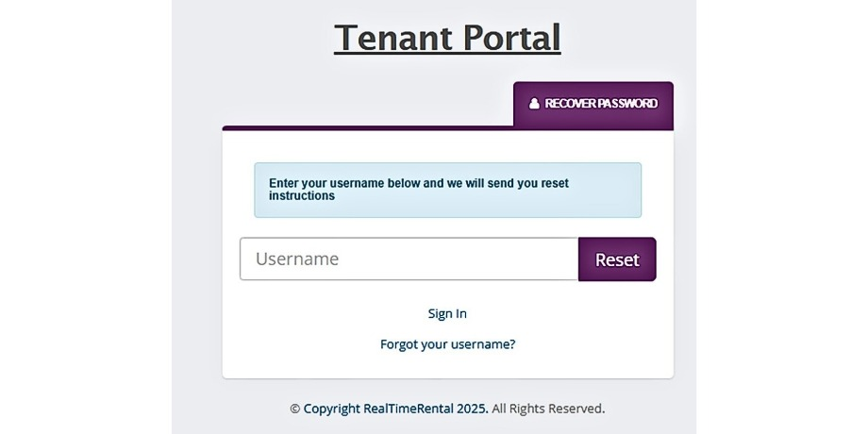
Task: Focus the Username input field
Action: (x=409, y=259)
